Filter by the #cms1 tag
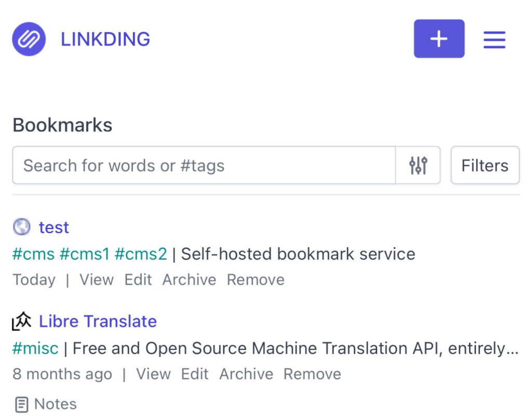This screenshot has height=416, width=532. click(x=85, y=254)
